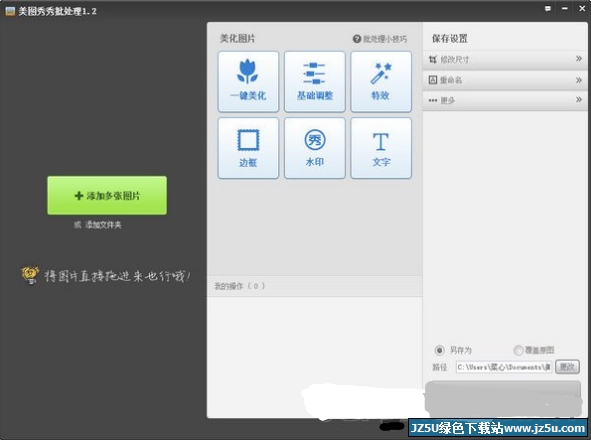The height and width of the screenshot is (440, 591).
Task: Select the 另存为 radio button
Action: coord(439,350)
